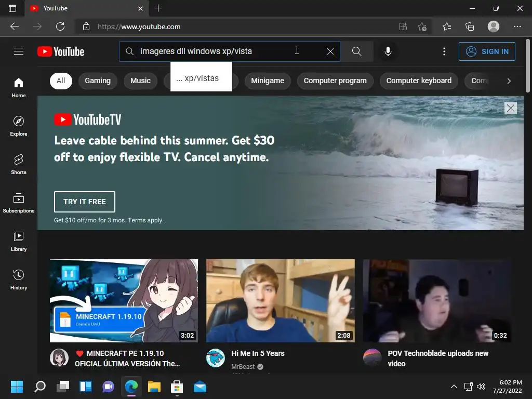Open Edge Settings and more menu
The width and height of the screenshot is (532, 399).
pyautogui.click(x=517, y=26)
